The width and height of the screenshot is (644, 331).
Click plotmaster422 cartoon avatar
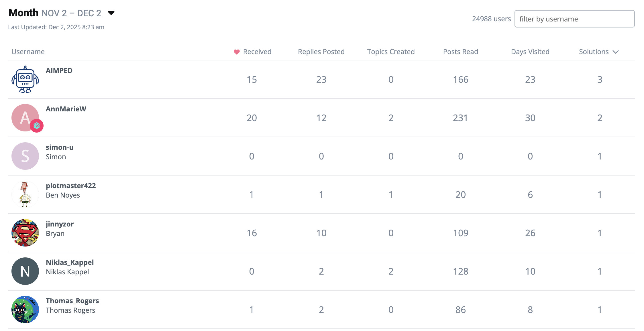coord(25,194)
